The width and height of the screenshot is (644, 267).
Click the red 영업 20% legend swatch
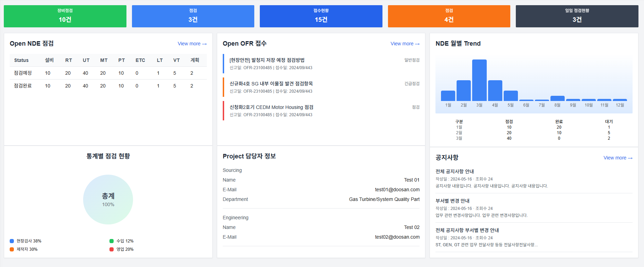pyautogui.click(x=112, y=249)
